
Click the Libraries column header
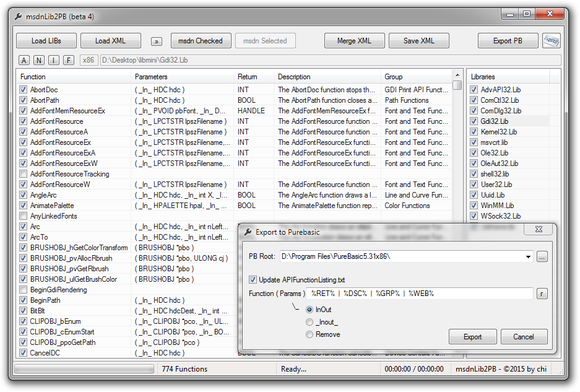(x=508, y=77)
